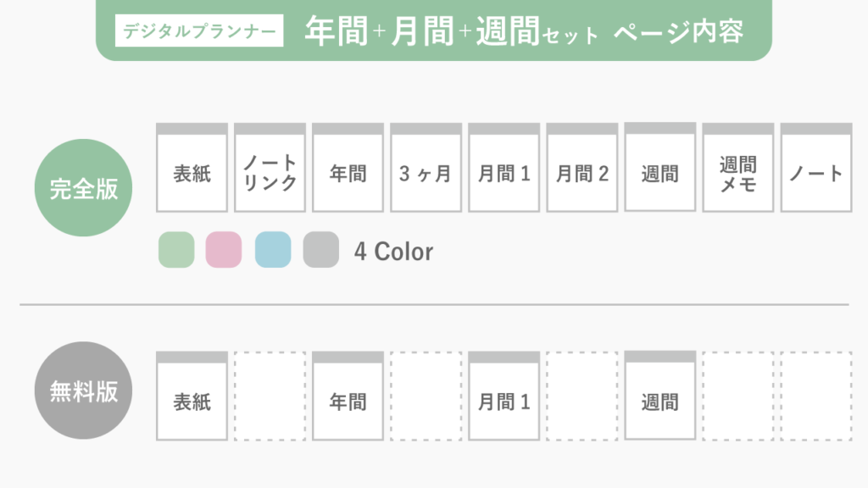
Task: Click the green 完全版 circle badge
Action: (84, 187)
